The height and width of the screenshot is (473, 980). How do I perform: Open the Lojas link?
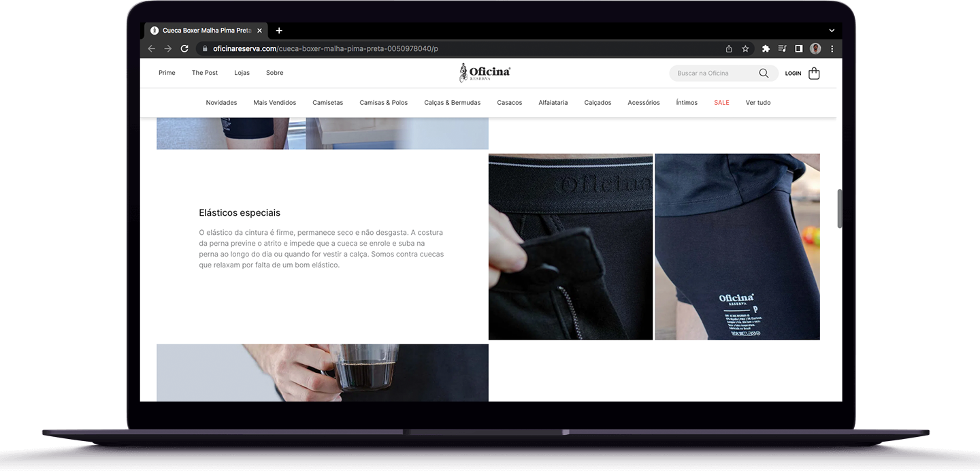coord(242,73)
